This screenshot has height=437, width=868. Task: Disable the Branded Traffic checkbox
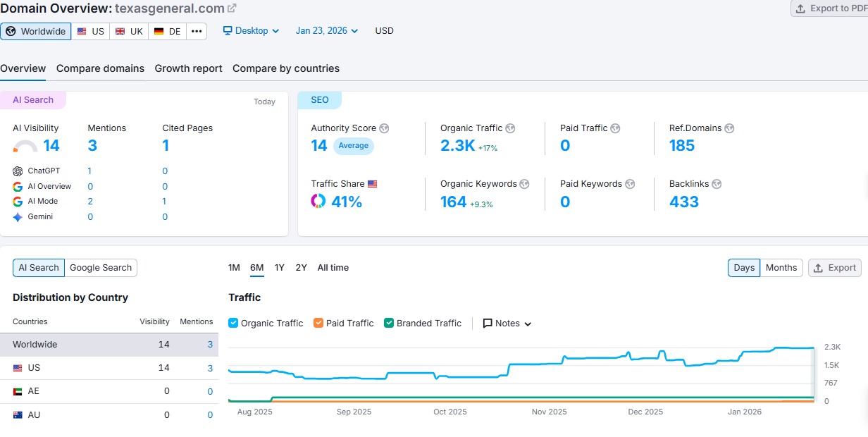(388, 323)
